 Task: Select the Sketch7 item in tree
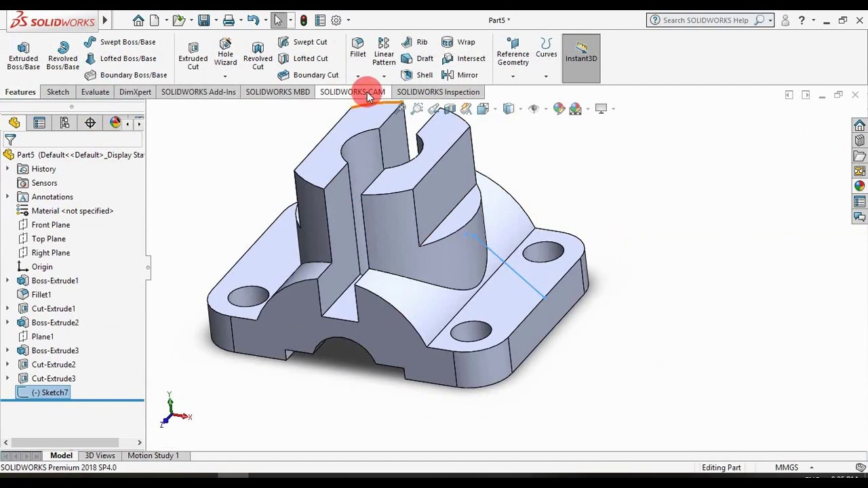pyautogui.click(x=43, y=392)
